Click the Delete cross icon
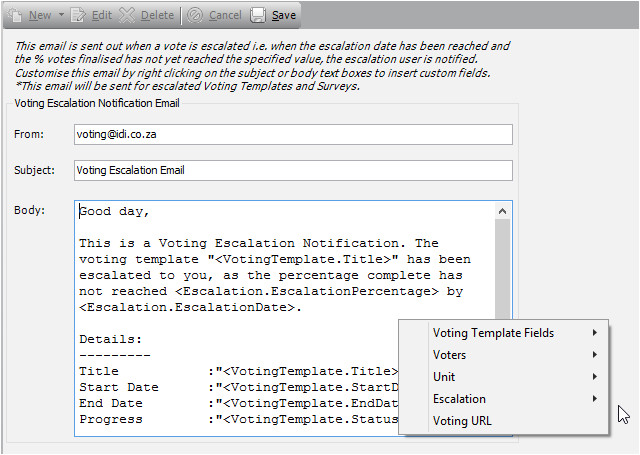This screenshot has height=455, width=640. [x=126, y=15]
